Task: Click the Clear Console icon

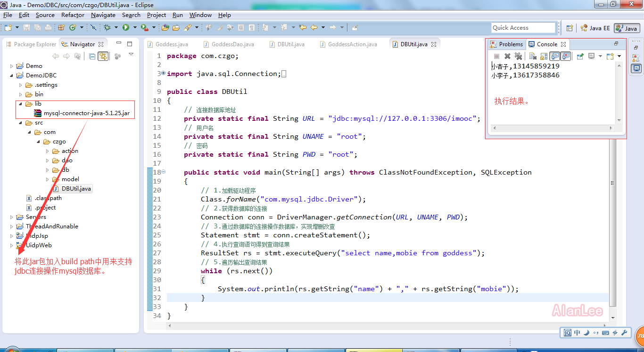Action: [533, 56]
